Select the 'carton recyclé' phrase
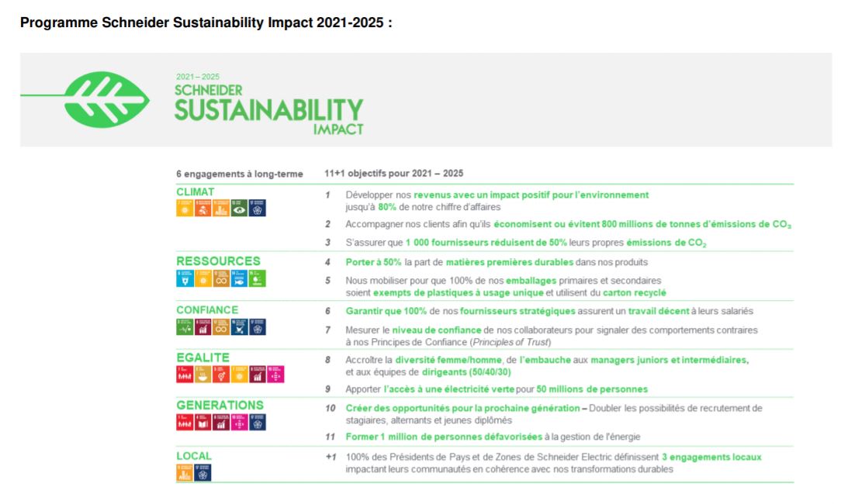848x504 pixels. (x=635, y=292)
